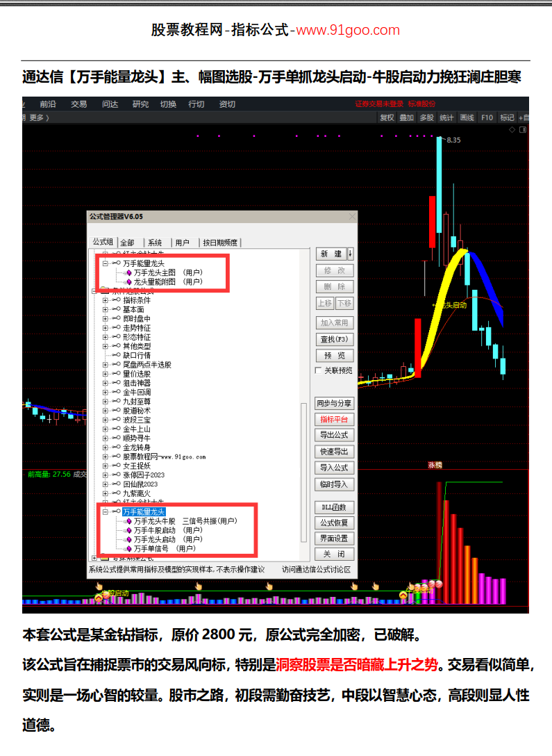Switch to the 按日期频度 tab
The height and width of the screenshot is (756, 552).
[220, 243]
